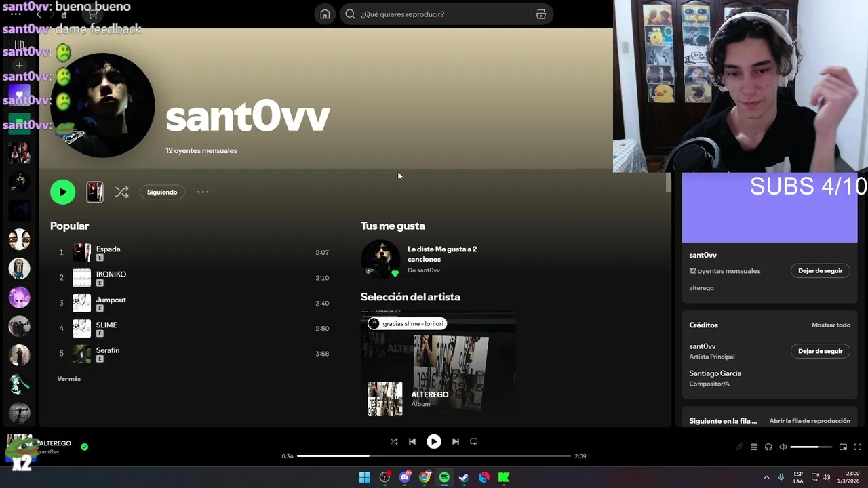Image resolution: width=868 pixels, height=488 pixels.
Task: Enter full screen player mode
Action: click(858, 447)
